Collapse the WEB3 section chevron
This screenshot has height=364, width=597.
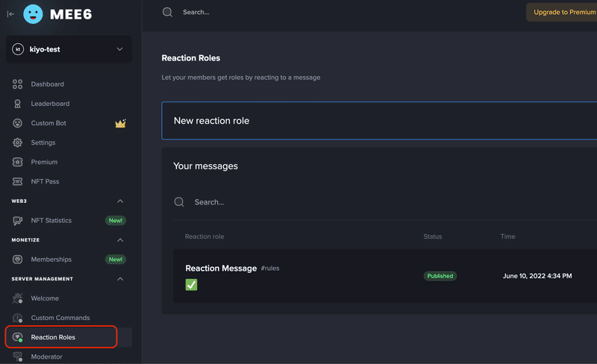120,201
